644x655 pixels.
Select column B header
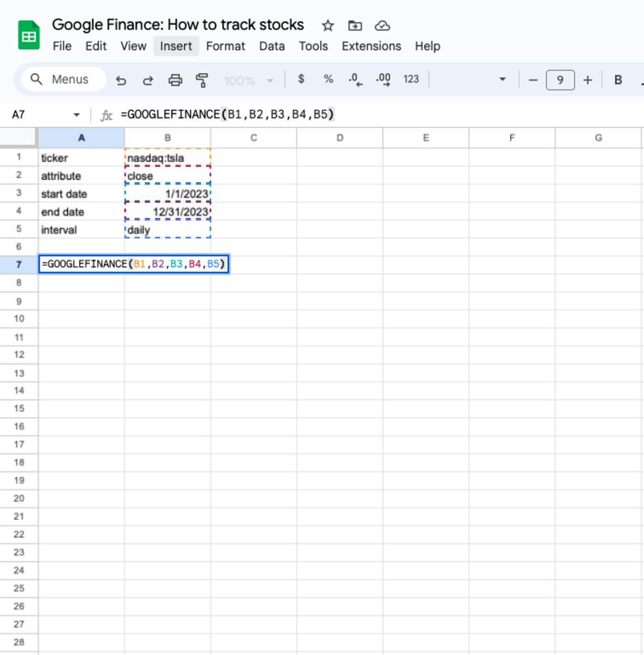[168, 138]
